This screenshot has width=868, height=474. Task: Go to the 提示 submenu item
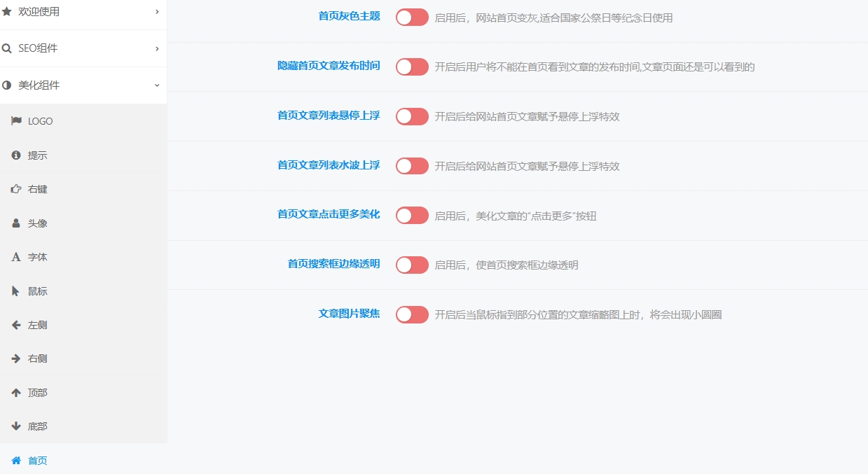(x=83, y=155)
